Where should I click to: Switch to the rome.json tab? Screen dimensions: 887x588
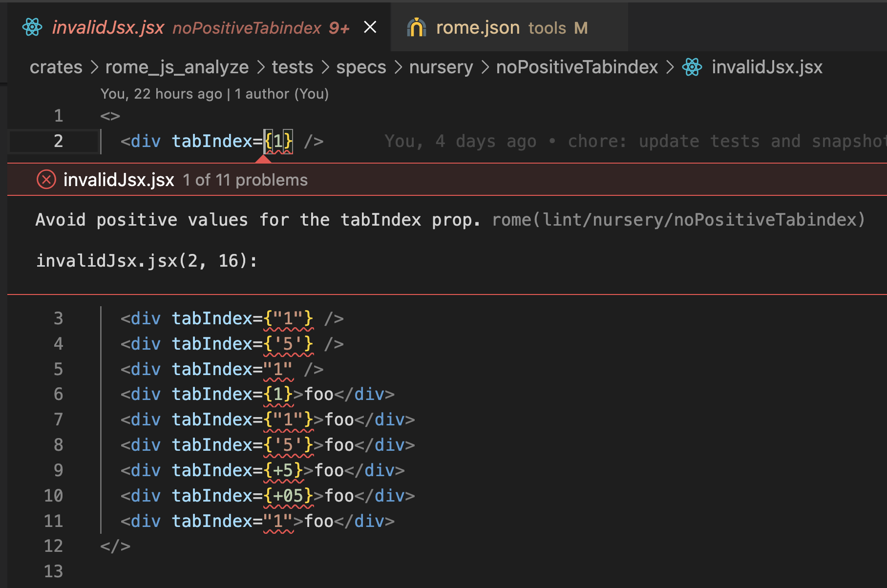(x=478, y=27)
